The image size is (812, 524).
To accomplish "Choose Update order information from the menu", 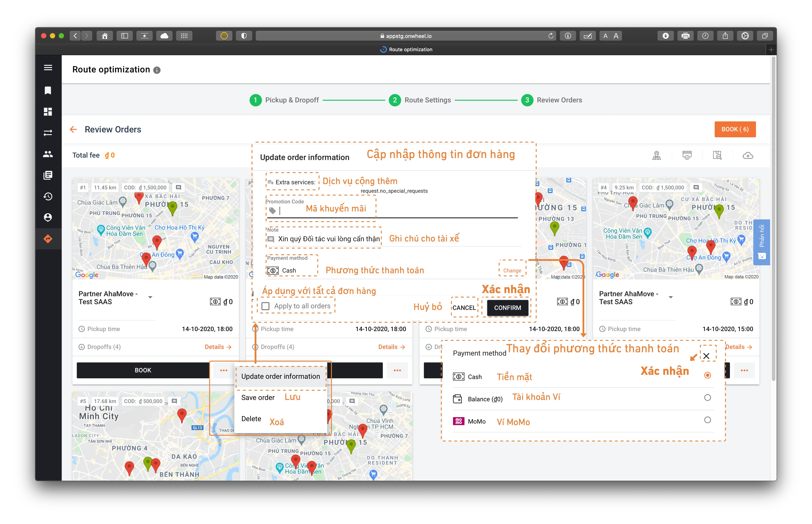I will point(281,377).
